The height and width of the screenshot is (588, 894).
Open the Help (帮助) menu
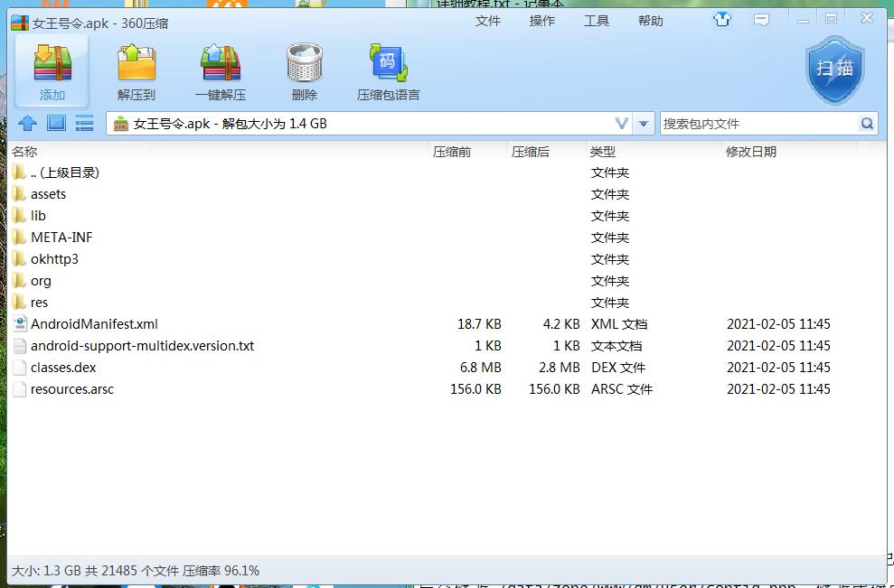[x=651, y=21]
